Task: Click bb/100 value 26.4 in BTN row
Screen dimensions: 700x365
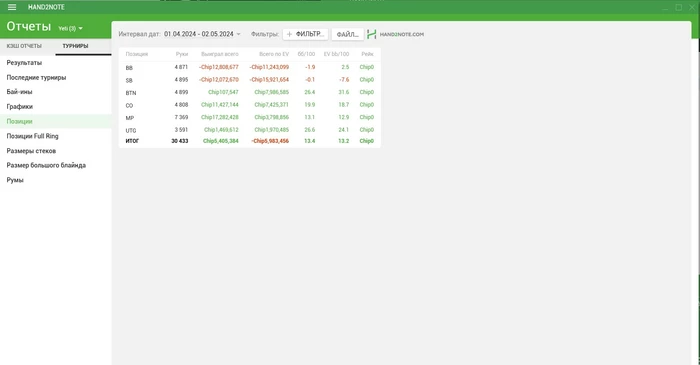Action: [309, 92]
